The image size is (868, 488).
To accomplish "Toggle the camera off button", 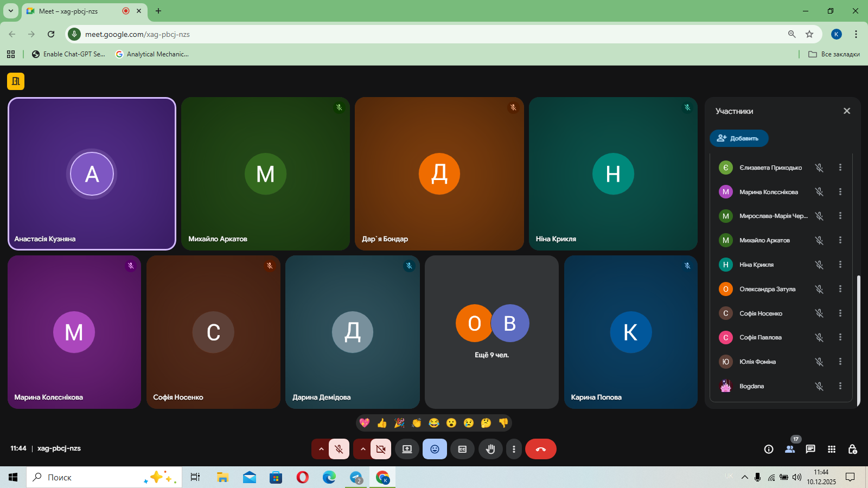I will tap(381, 449).
